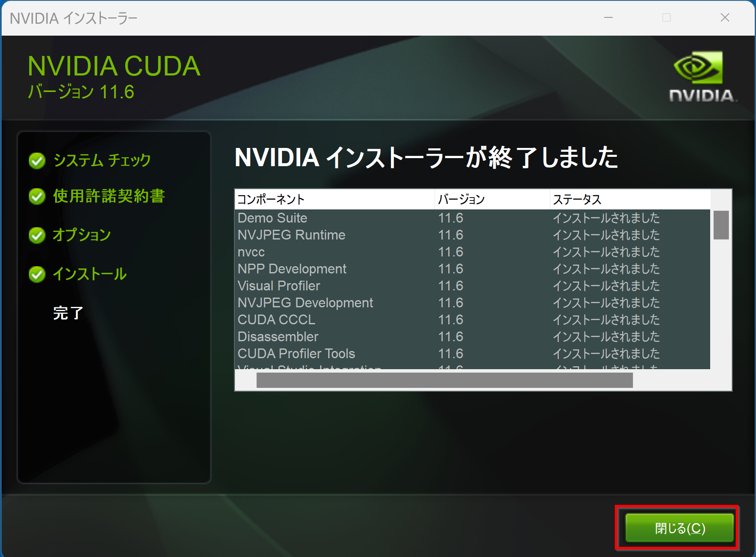Viewport: 756px width, 557px height.
Task: Click the NVIDIA CUDA title heading
Action: point(114,66)
